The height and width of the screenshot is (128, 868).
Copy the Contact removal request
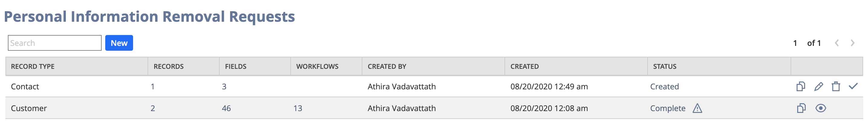pyautogui.click(x=801, y=86)
